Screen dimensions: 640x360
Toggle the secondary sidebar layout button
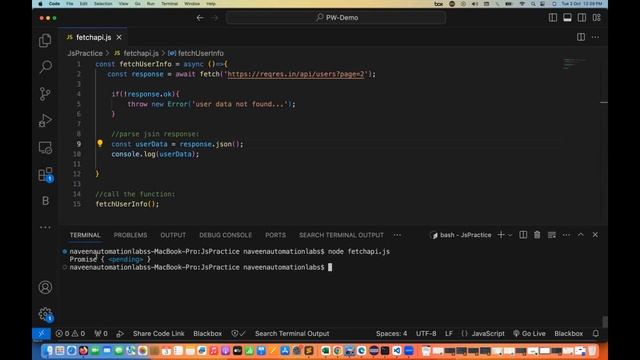coord(582,18)
